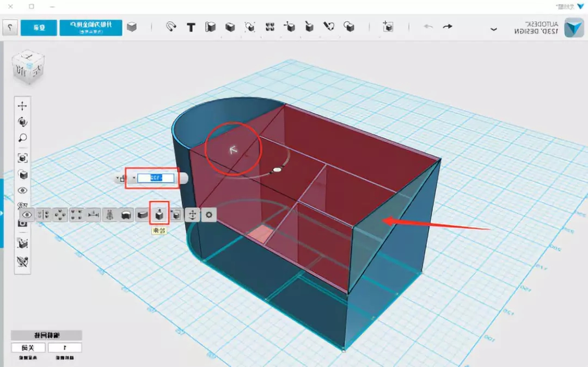The height and width of the screenshot is (367, 588).
Task: Open the linear snap value dropdown
Action: [x=64, y=347]
